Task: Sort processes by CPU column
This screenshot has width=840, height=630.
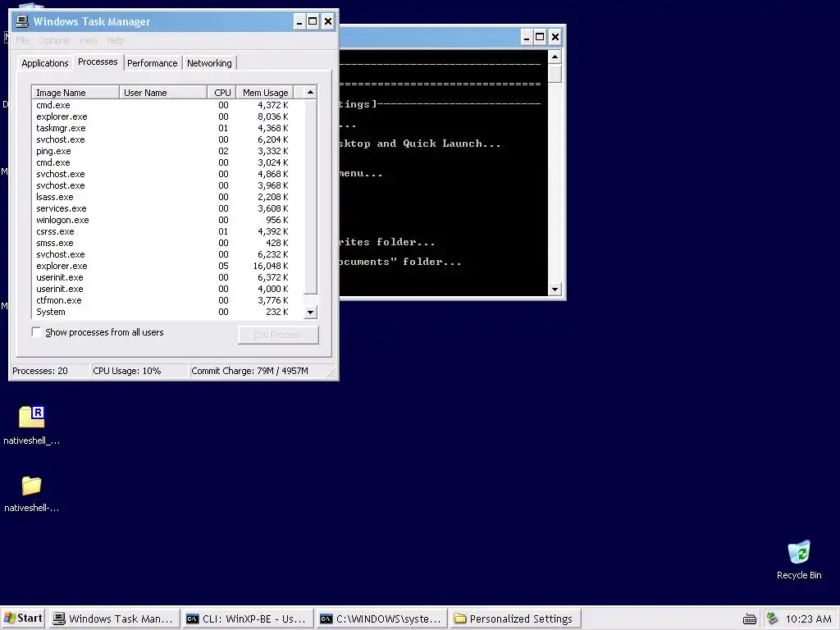Action: (x=221, y=93)
